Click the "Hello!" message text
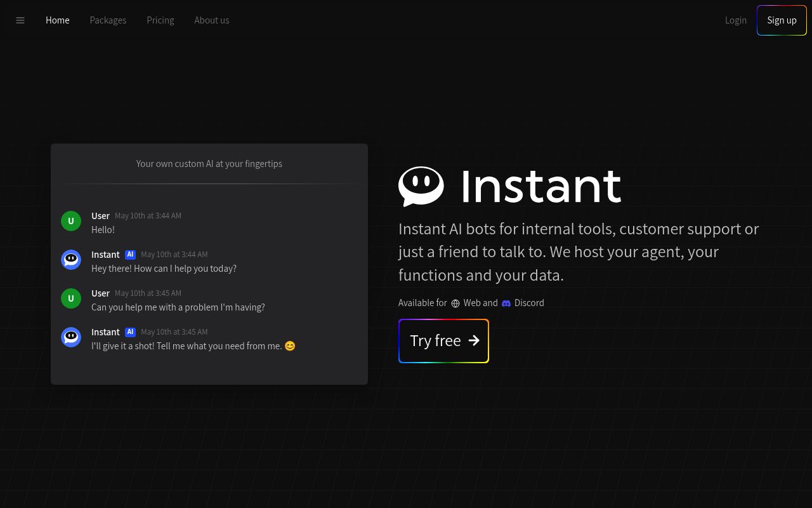Viewport: 812px width, 508px height. pos(103,230)
